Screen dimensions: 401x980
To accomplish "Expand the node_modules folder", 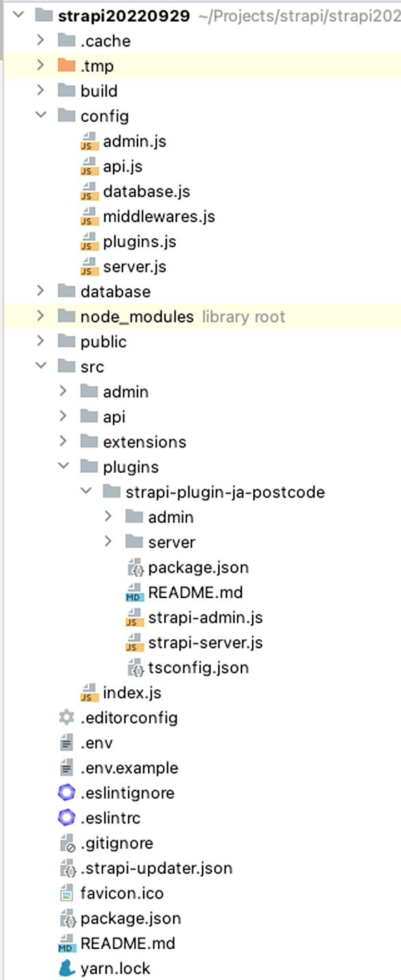I will tap(42, 316).
